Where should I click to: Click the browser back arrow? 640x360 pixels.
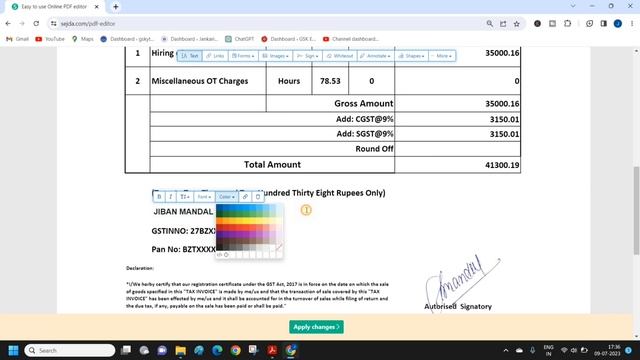(x=8, y=24)
